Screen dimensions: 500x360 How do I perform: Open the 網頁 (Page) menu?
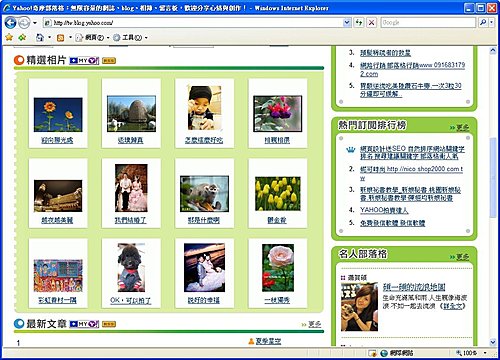pyautogui.click(x=92, y=38)
